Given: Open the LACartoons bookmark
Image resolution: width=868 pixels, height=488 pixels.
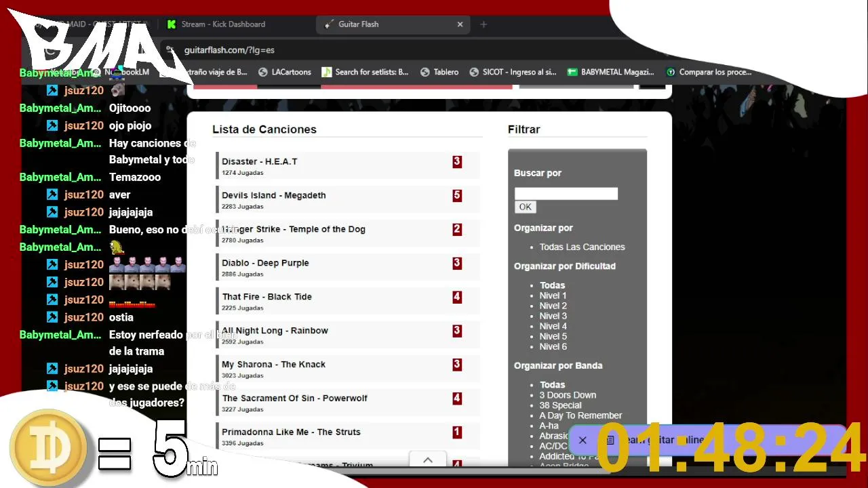Looking at the screenshot, I should pos(284,72).
